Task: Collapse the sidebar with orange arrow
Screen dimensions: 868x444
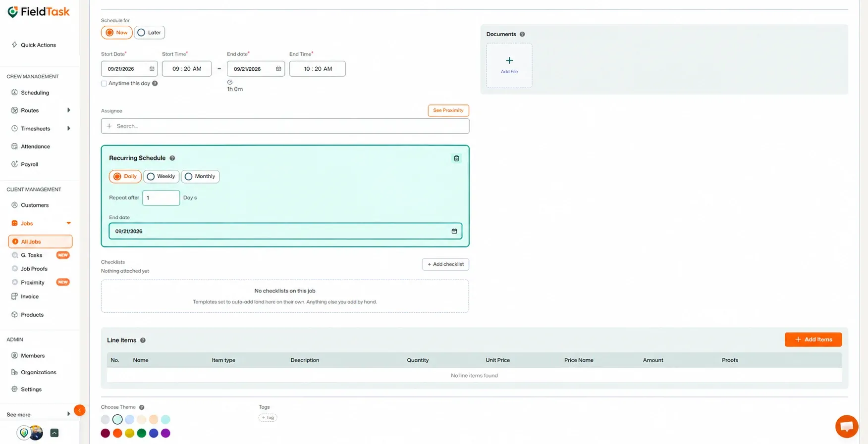Action: click(x=79, y=410)
